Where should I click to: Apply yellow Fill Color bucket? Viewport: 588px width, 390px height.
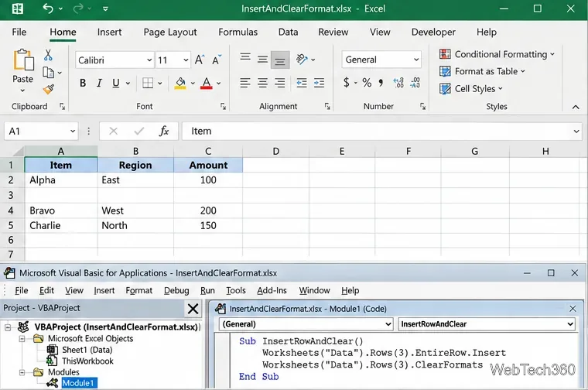pos(180,83)
